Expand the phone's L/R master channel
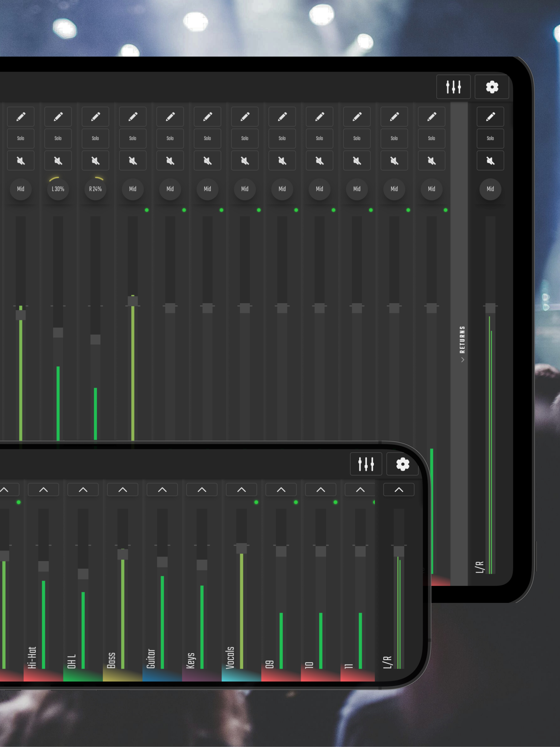Image resolution: width=560 pixels, height=747 pixels. click(x=399, y=490)
